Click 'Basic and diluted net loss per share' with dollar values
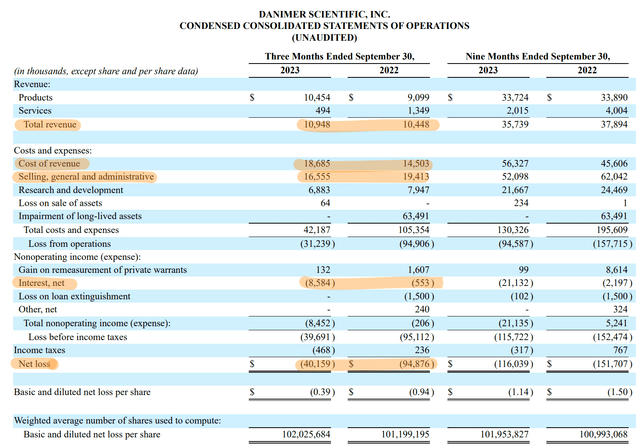The height and width of the screenshot is (448, 640). (x=82, y=392)
